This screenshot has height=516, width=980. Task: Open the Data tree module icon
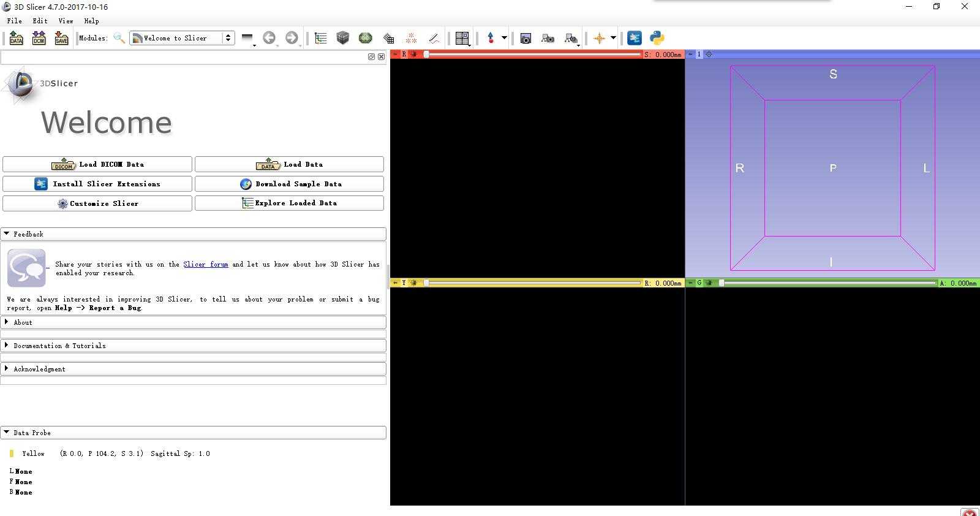[x=320, y=38]
